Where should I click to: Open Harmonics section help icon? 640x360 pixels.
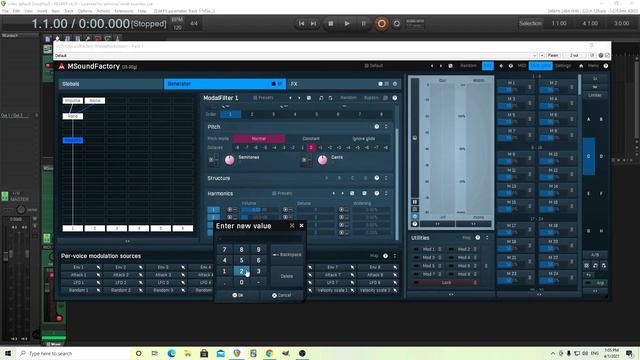pyautogui.click(x=377, y=193)
